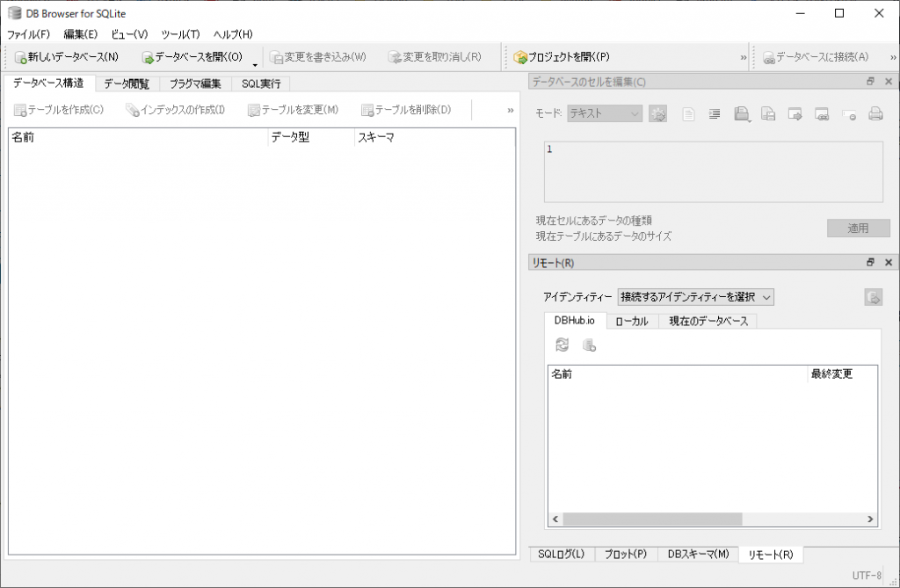Image resolution: width=900 pixels, height=588 pixels.
Task: Click the upload database icon next to identity selector
Action: click(x=873, y=297)
